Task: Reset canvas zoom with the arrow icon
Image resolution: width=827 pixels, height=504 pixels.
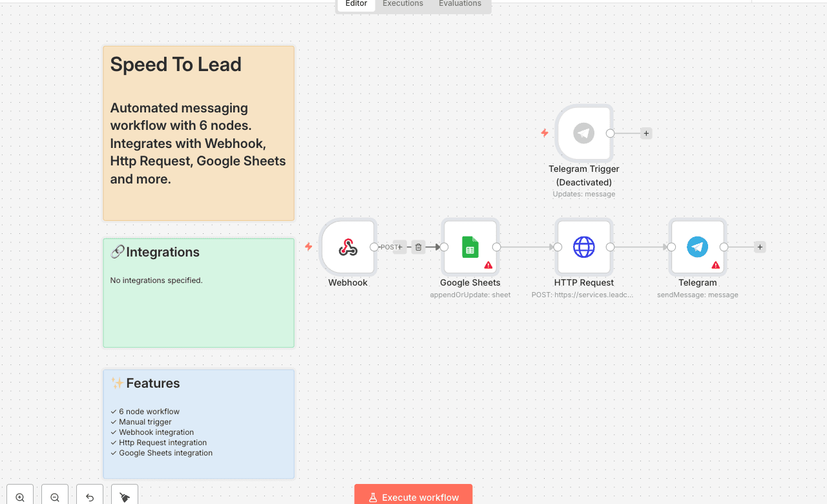Action: coord(90,497)
